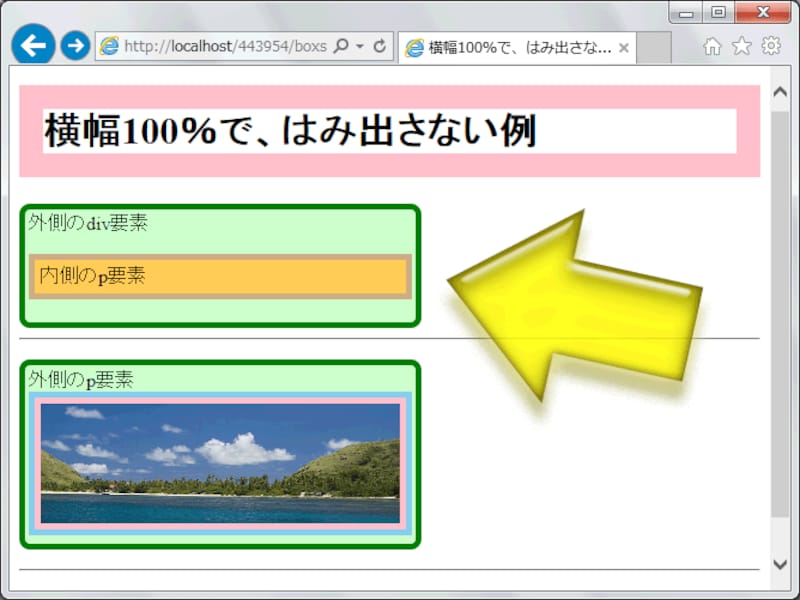Viewport: 800px width, 600px height.
Task: Open the Favorites panel via the star
Action: coord(741,45)
